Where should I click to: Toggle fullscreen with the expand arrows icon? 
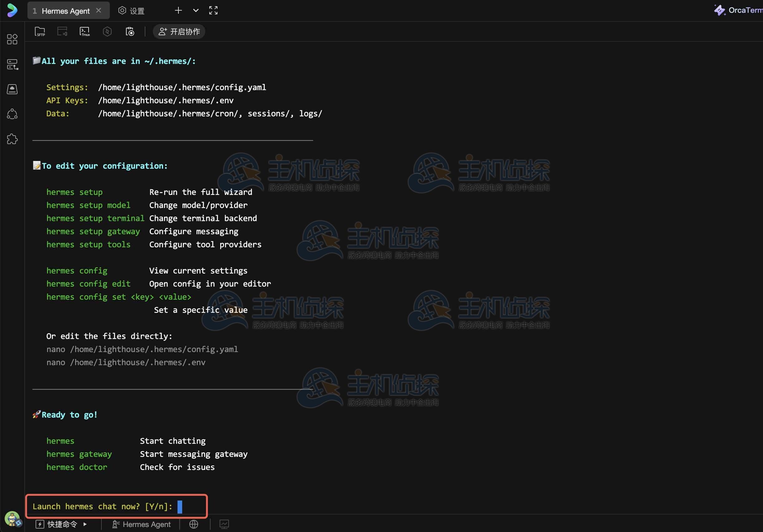pos(213,11)
